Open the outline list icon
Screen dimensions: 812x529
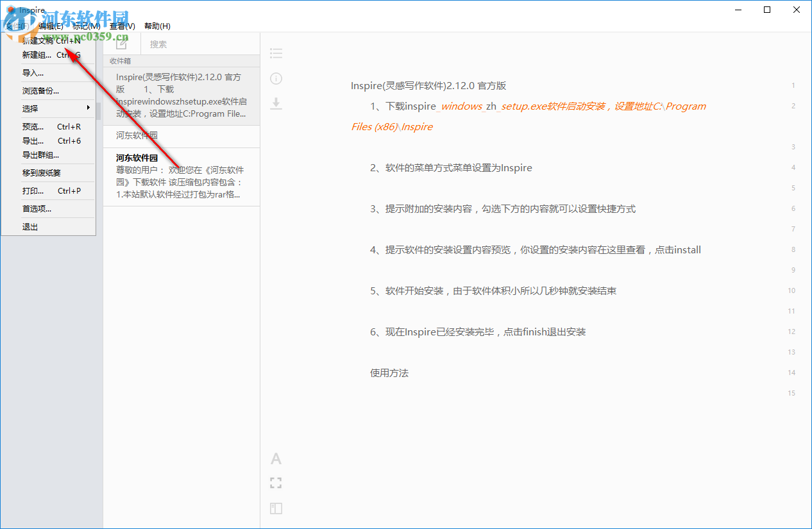coord(276,53)
